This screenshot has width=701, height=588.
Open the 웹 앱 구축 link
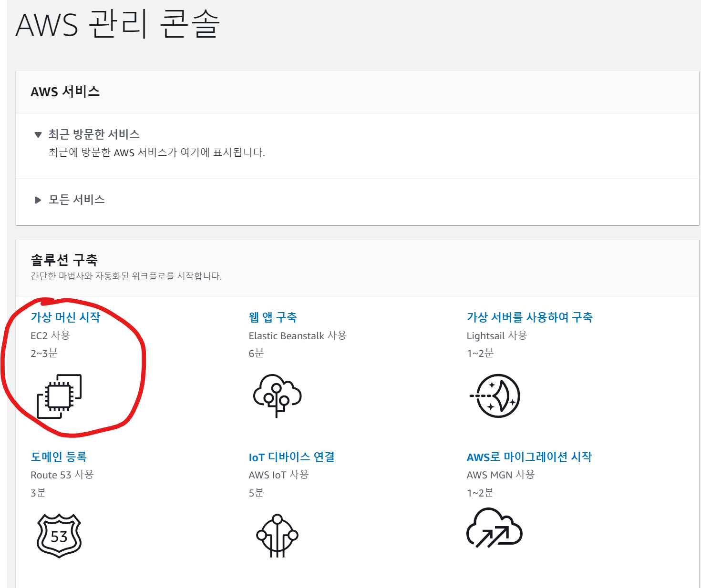coord(273,317)
